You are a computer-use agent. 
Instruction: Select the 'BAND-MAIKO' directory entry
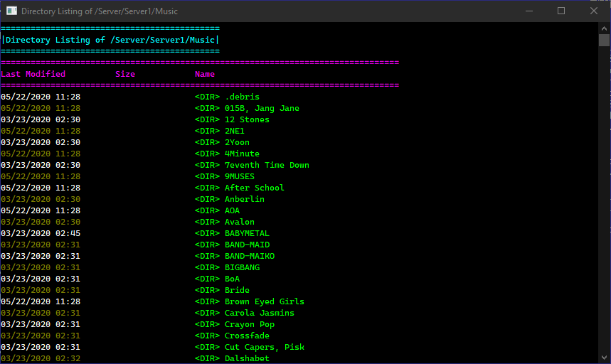point(250,256)
